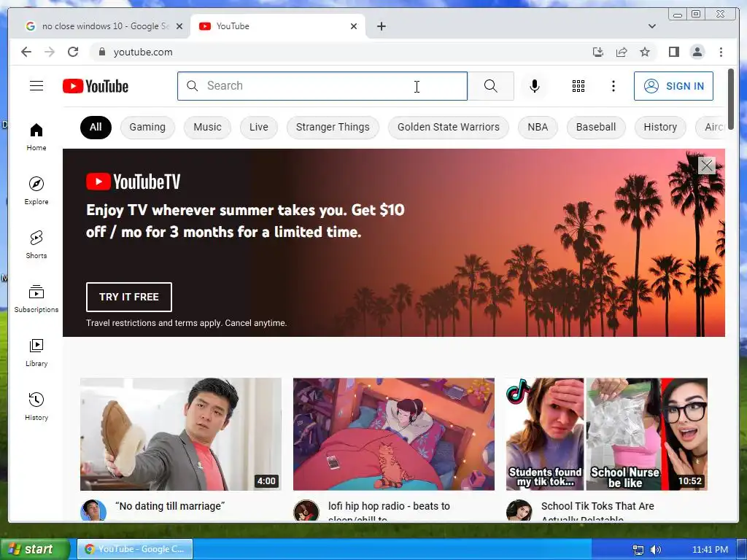The width and height of the screenshot is (747, 560).
Task: Open the lofi hip hop radio thumbnail
Action: click(393, 434)
